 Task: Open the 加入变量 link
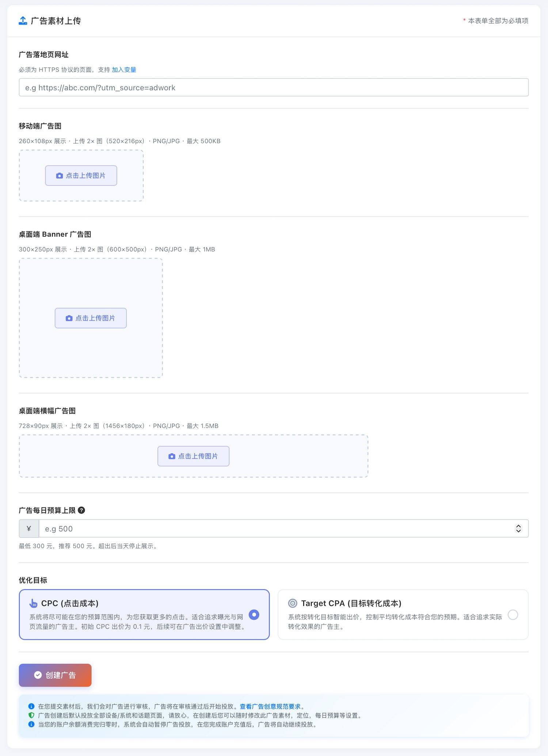(x=124, y=70)
